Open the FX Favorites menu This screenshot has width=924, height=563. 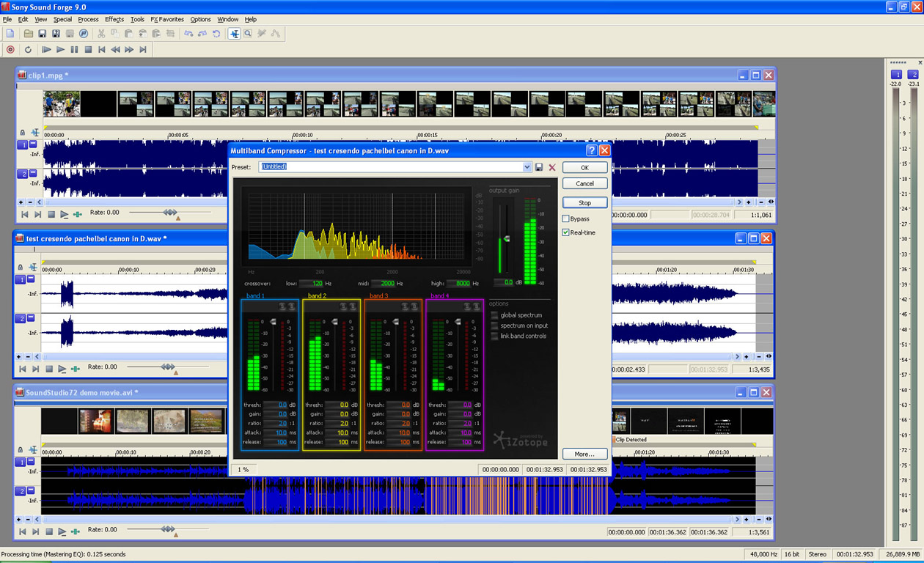(x=167, y=19)
